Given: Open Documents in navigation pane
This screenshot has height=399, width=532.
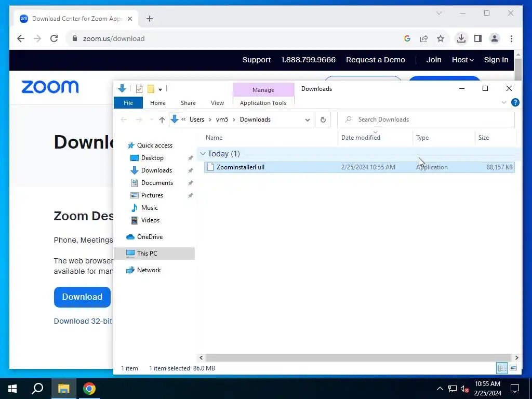Looking at the screenshot, I should pyautogui.click(x=157, y=183).
